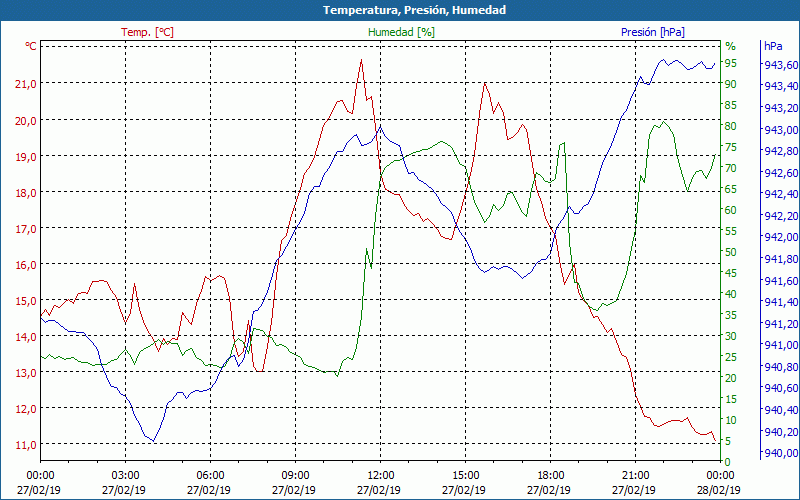The image size is (800, 500).
Task: Click the 65 humidity axis value
Action: coord(731,189)
